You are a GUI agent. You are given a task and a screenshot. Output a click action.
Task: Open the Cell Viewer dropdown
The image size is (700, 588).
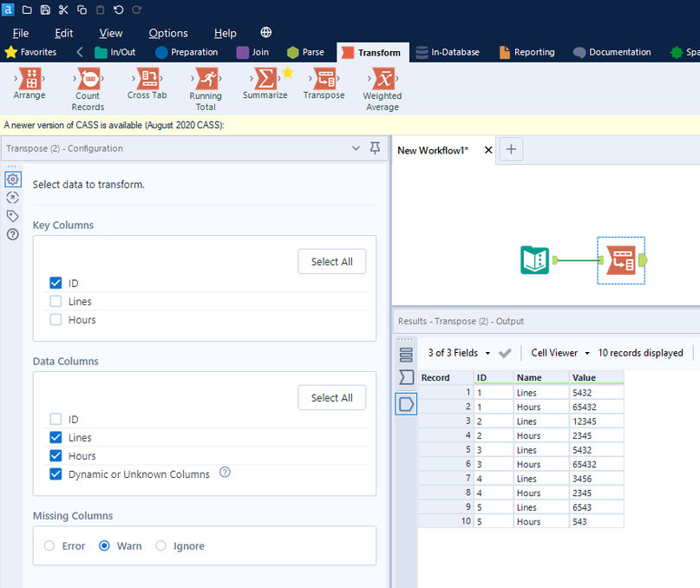[x=560, y=353]
